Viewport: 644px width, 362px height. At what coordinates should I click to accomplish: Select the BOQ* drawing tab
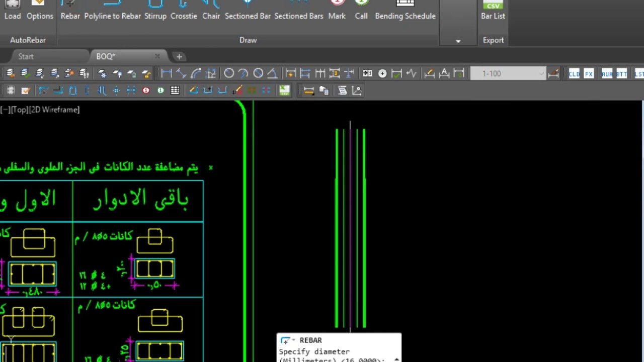[x=106, y=56]
